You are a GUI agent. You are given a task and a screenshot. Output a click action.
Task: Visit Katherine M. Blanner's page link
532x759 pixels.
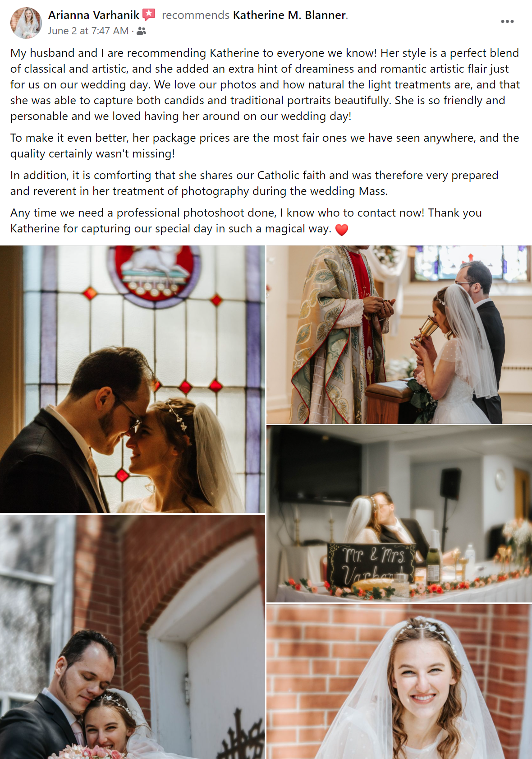pos(289,15)
